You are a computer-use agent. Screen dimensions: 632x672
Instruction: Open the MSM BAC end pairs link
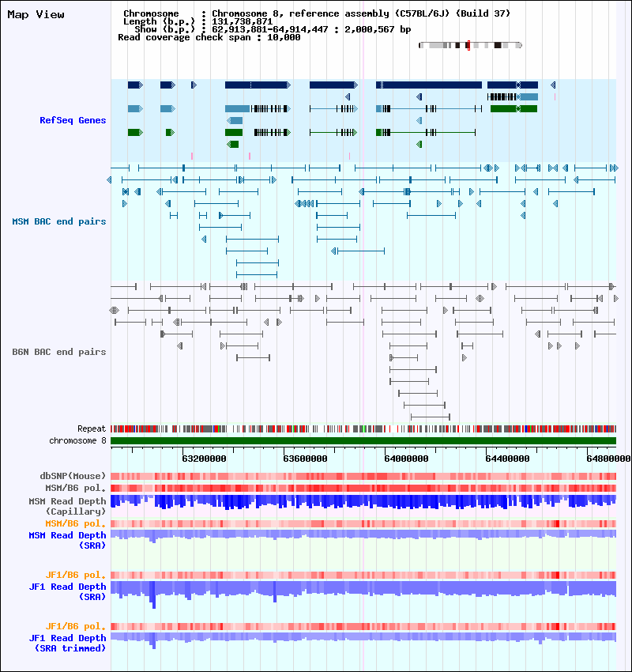pyautogui.click(x=59, y=221)
